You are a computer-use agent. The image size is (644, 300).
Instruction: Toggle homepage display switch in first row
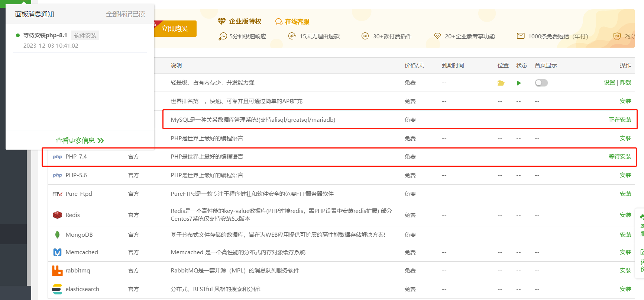[541, 83]
